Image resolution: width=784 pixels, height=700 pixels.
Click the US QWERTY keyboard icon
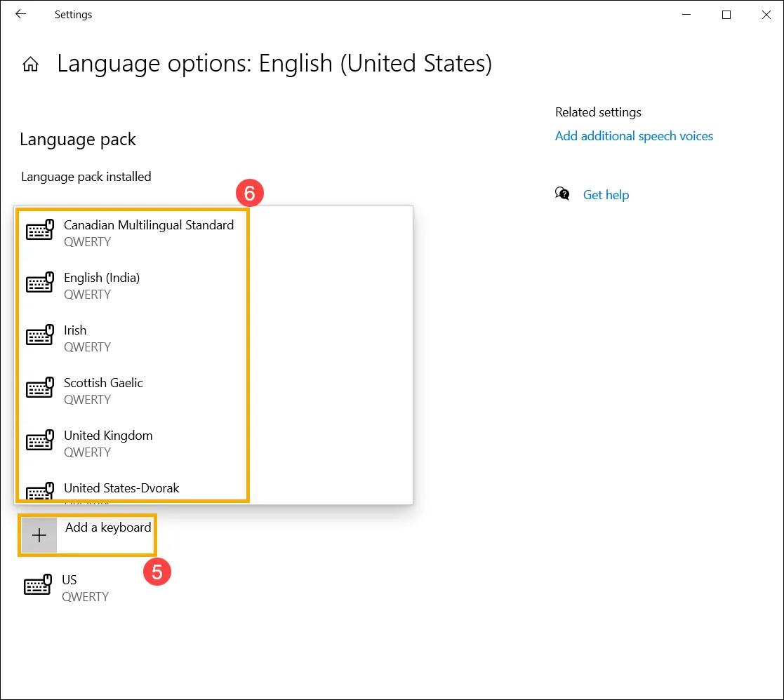click(39, 585)
